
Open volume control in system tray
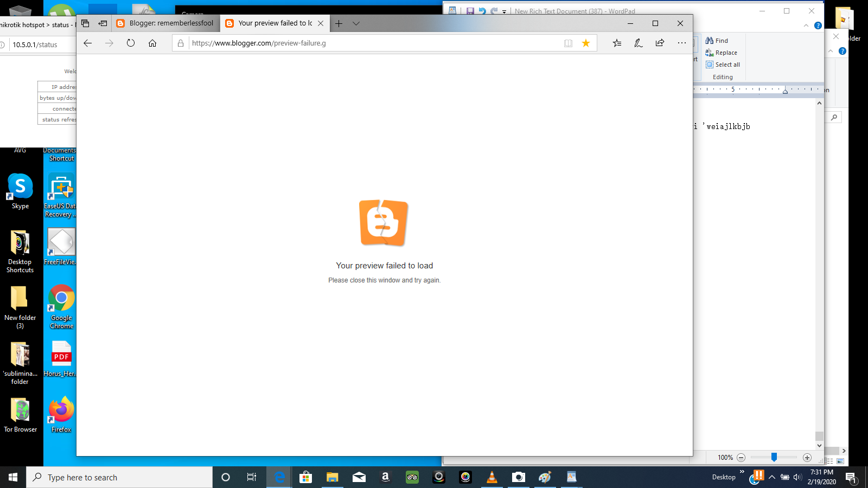point(797,477)
